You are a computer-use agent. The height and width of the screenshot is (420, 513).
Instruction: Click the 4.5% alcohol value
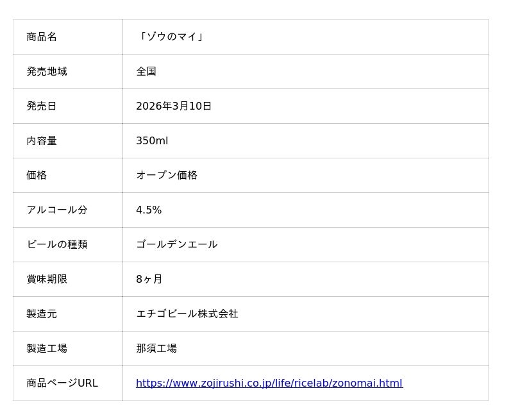[x=149, y=210]
